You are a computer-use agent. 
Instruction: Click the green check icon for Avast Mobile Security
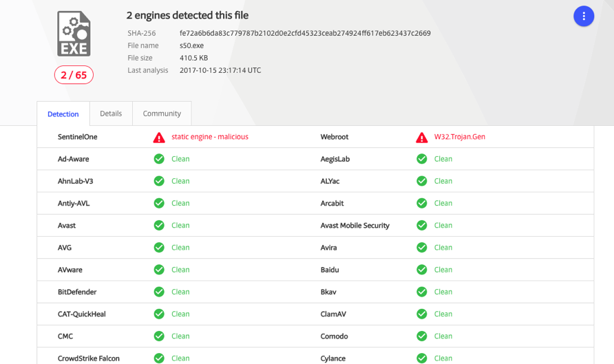(422, 226)
